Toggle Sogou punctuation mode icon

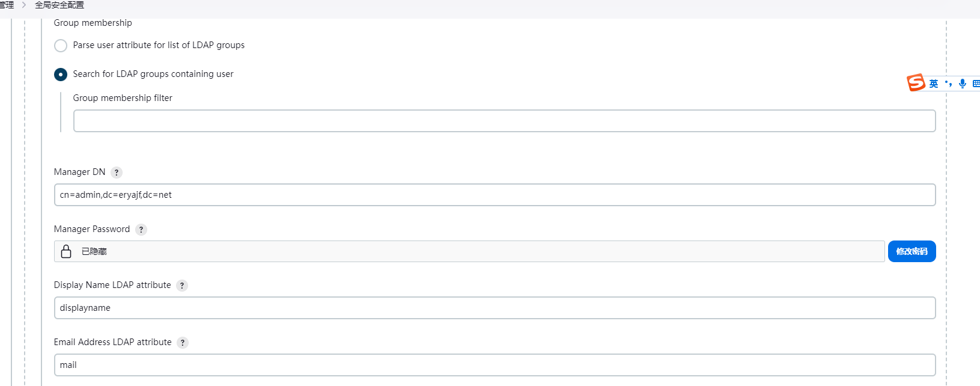(948, 84)
